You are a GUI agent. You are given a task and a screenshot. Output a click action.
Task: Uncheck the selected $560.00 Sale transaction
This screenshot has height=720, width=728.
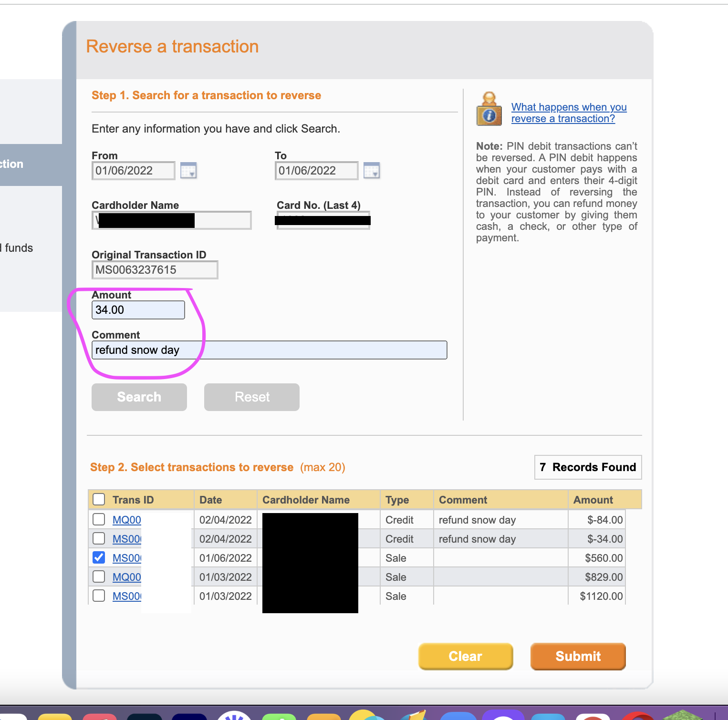99,557
